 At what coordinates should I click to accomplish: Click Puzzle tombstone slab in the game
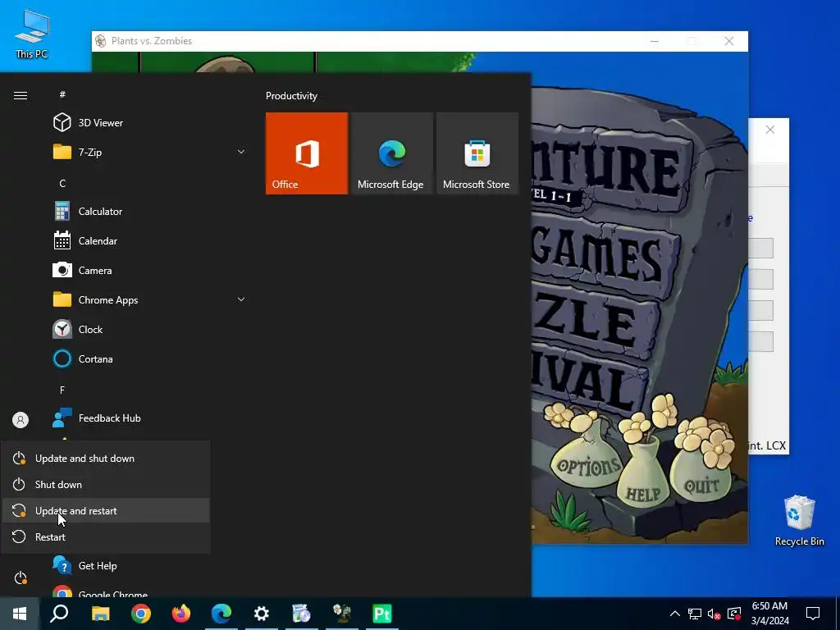595,322
